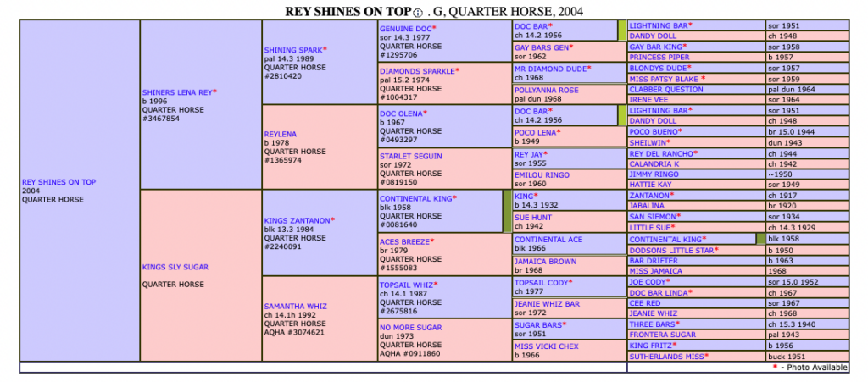Click the registration number #2810420 text
The width and height of the screenshot is (868, 382).
click(x=283, y=76)
